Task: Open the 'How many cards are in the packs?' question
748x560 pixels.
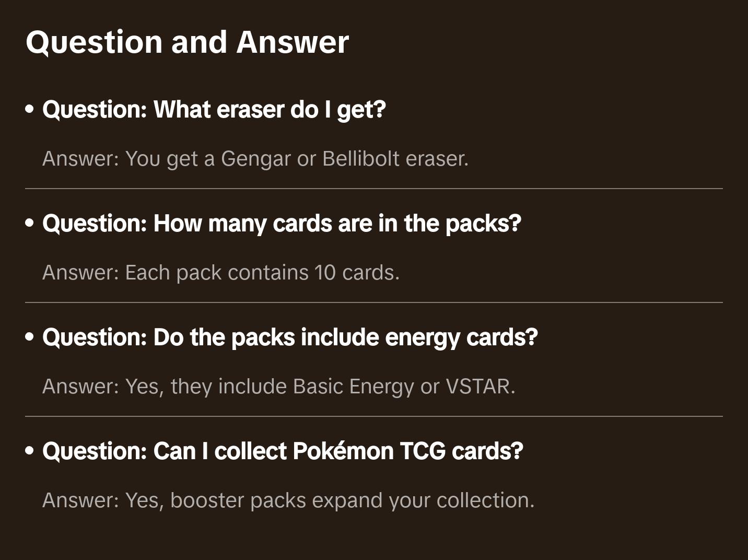Action: click(282, 224)
